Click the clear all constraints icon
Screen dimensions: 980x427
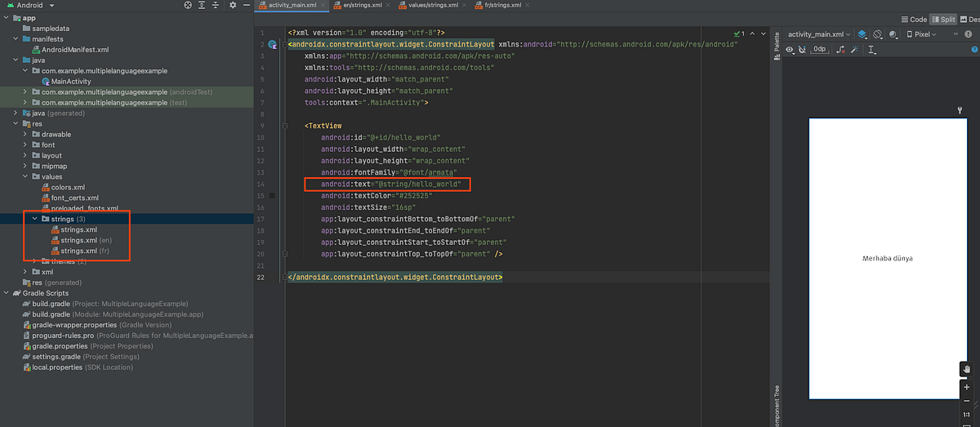coord(840,50)
